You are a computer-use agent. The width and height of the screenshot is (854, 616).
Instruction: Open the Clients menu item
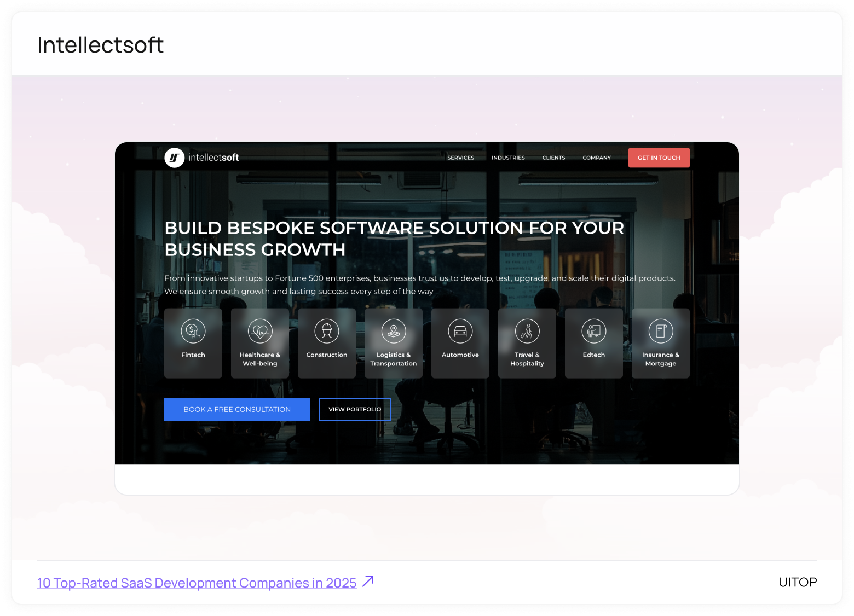tap(553, 158)
